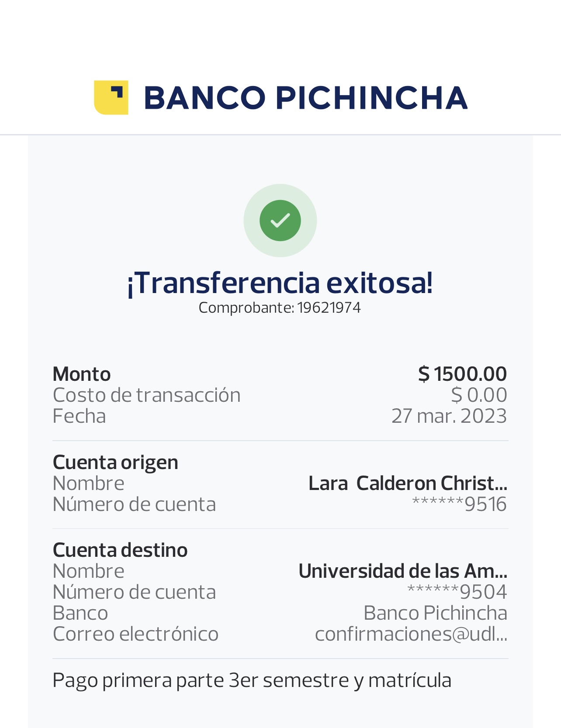The width and height of the screenshot is (561, 728).
Task: Select the ¡Transferencia exitosa! heading
Action: click(x=280, y=283)
